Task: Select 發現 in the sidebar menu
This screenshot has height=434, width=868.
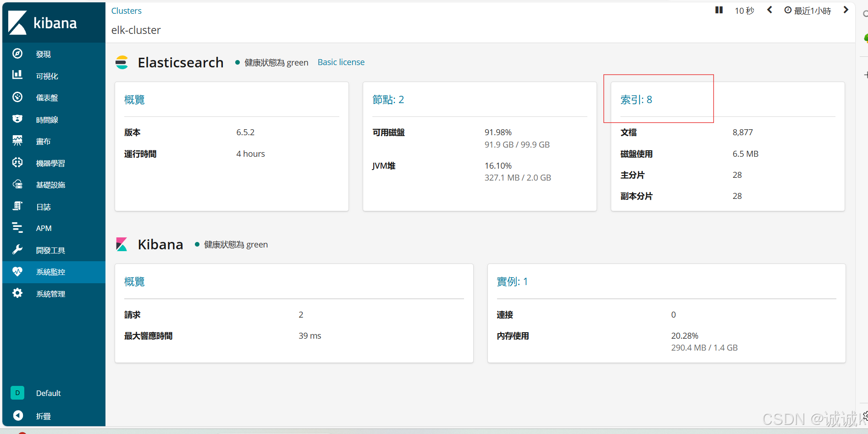Action: 44,54
